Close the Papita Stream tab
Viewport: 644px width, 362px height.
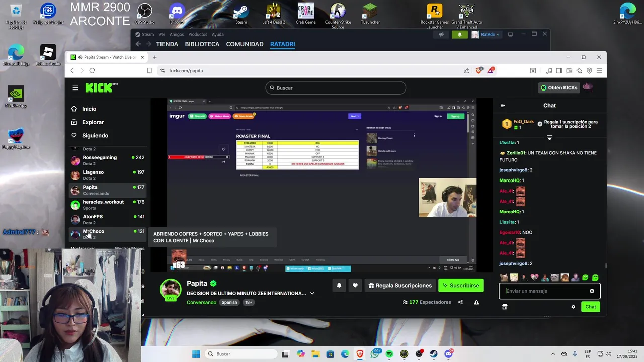pos(142,57)
